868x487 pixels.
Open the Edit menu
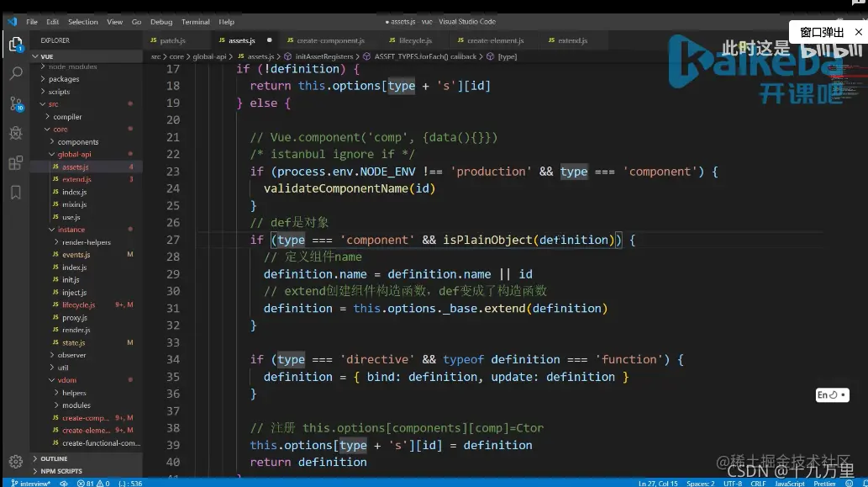pos(53,22)
